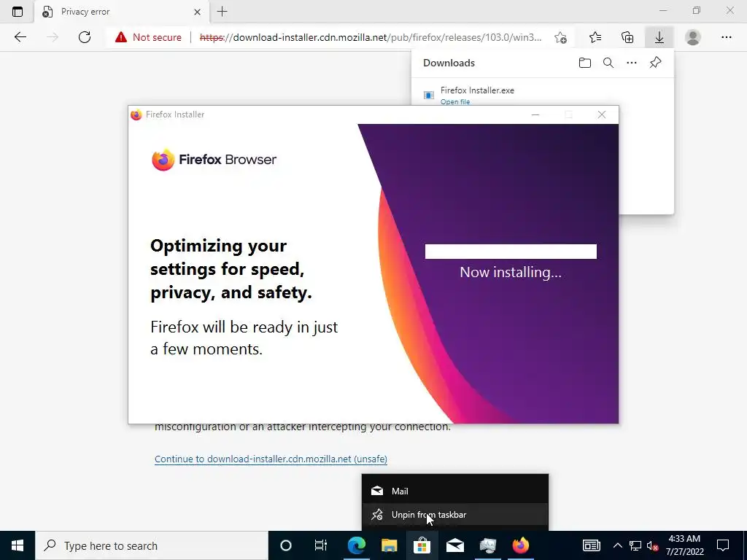Viewport: 747px width, 560px height.
Task: Select the Privacy error tab
Action: [122, 12]
